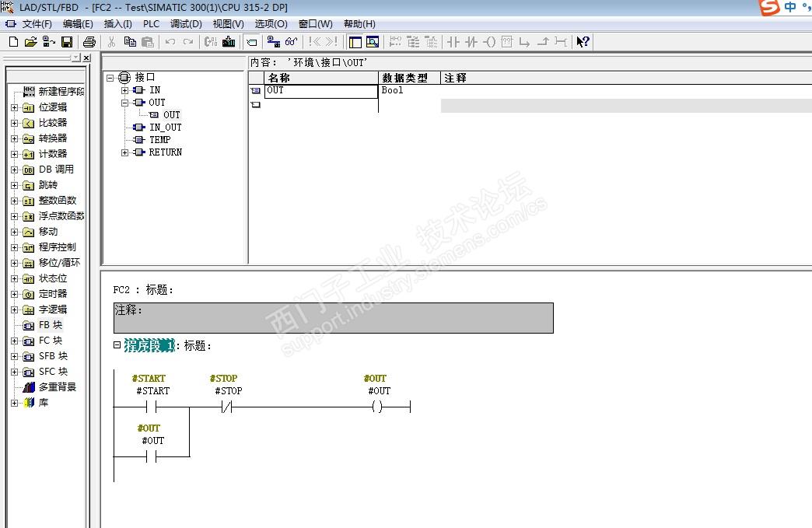Redo the action in toolbar

tap(188, 42)
